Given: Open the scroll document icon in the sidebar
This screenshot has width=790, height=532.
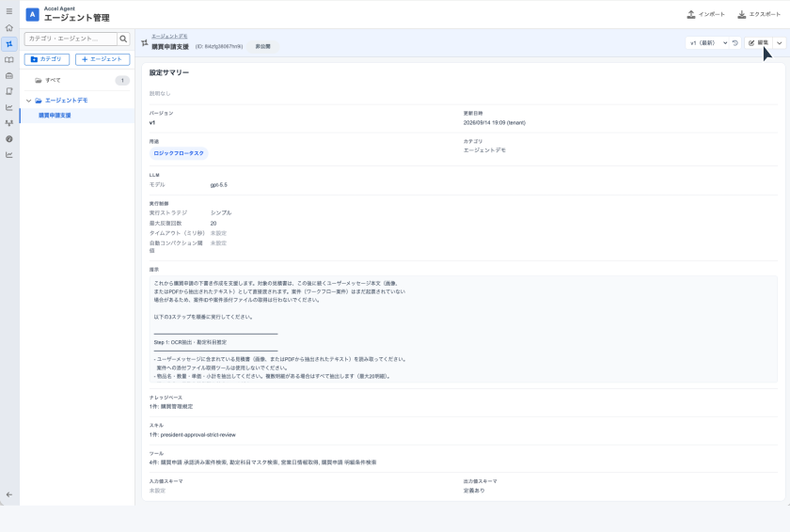Looking at the screenshot, I should [x=9, y=91].
